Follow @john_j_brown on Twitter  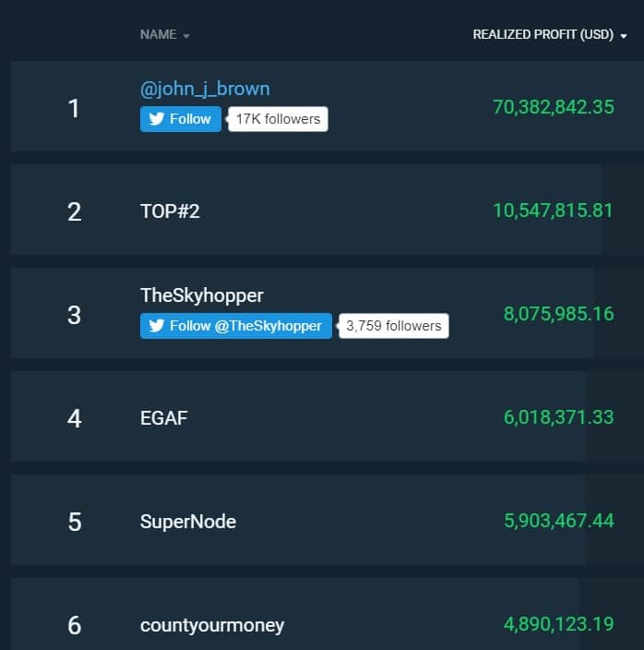click(181, 119)
